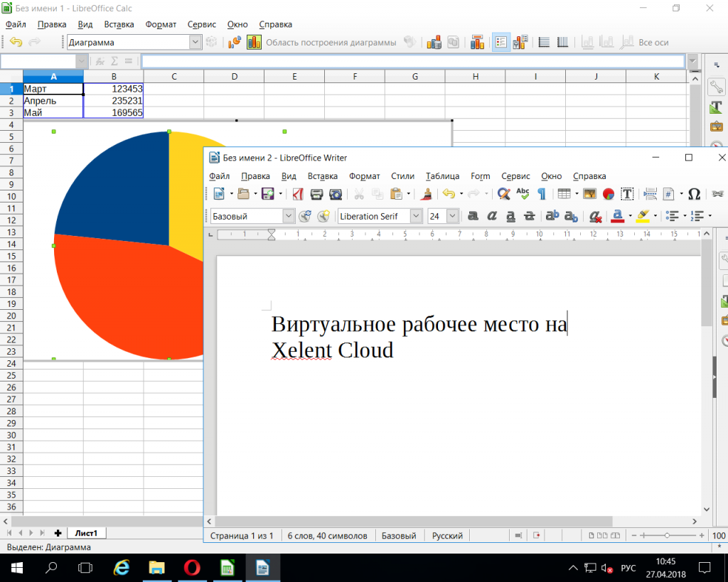Toggle Superscript in Writer toolbar
The height and width of the screenshot is (582, 728).
click(552, 216)
